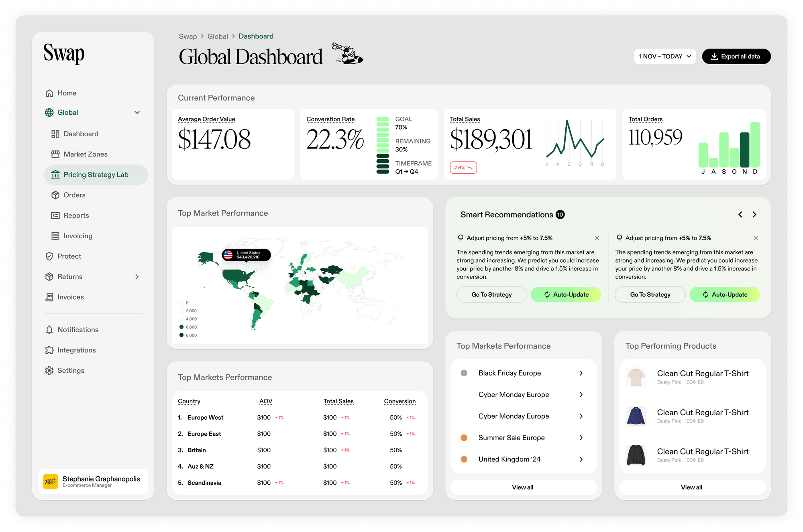Screen dimensions: 803x532
Task: Open the Protect shield icon
Action: pos(49,256)
